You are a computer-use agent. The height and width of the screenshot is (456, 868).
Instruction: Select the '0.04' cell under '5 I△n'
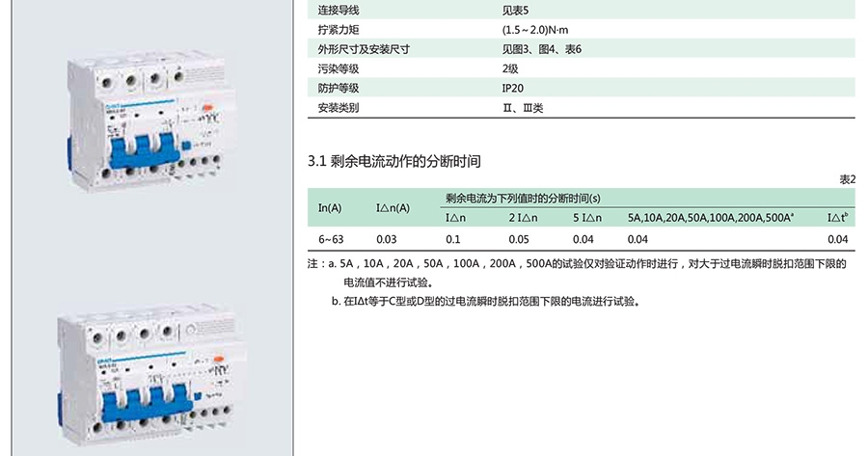(583, 240)
